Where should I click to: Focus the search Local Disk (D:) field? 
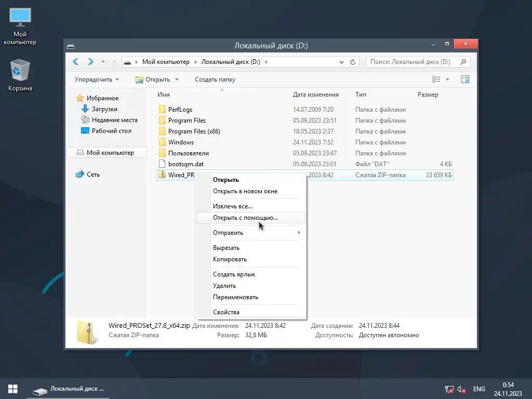tap(418, 62)
